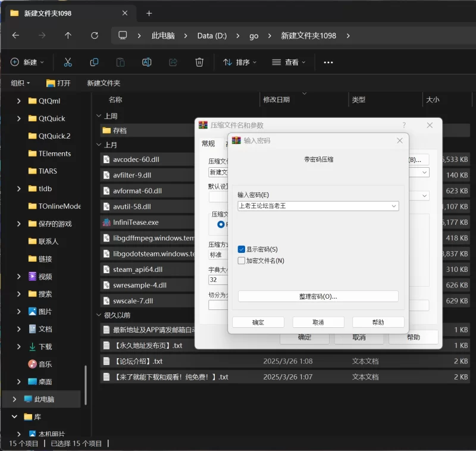Image resolution: width=476 pixels, height=451 pixels.
Task: Close the 新建文件夹1098 tab
Action: (x=125, y=13)
